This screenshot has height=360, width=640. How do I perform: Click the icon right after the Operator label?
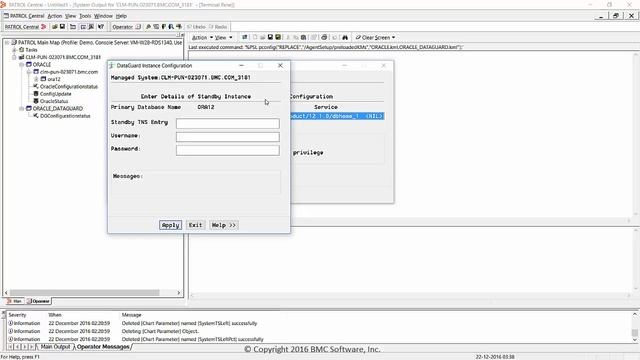pyautogui.click(x=138, y=27)
